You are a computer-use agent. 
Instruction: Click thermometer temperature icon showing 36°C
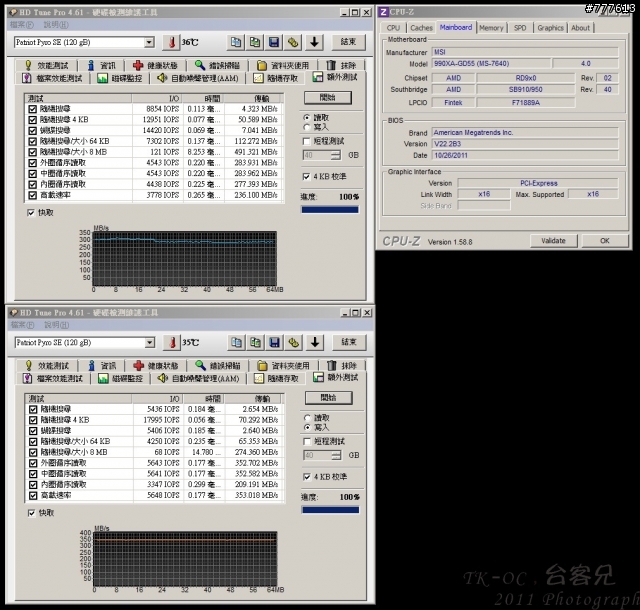pos(171,42)
